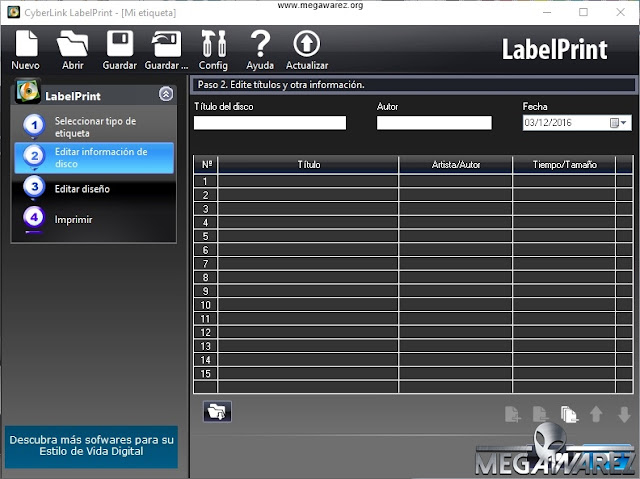Check for updates with Actualizar
640x479 pixels.
pyautogui.click(x=307, y=50)
